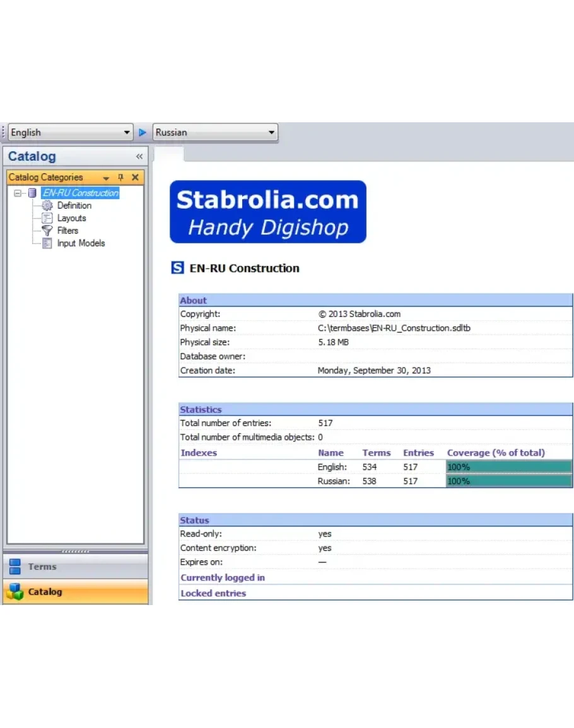Open the English source language dropdown

coord(127,132)
